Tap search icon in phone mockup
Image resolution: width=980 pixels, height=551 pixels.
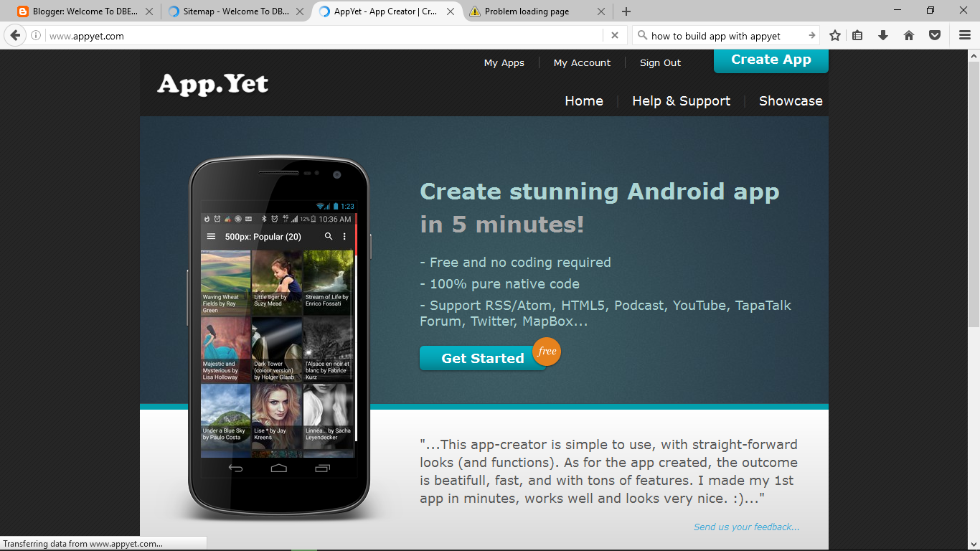[x=329, y=236]
